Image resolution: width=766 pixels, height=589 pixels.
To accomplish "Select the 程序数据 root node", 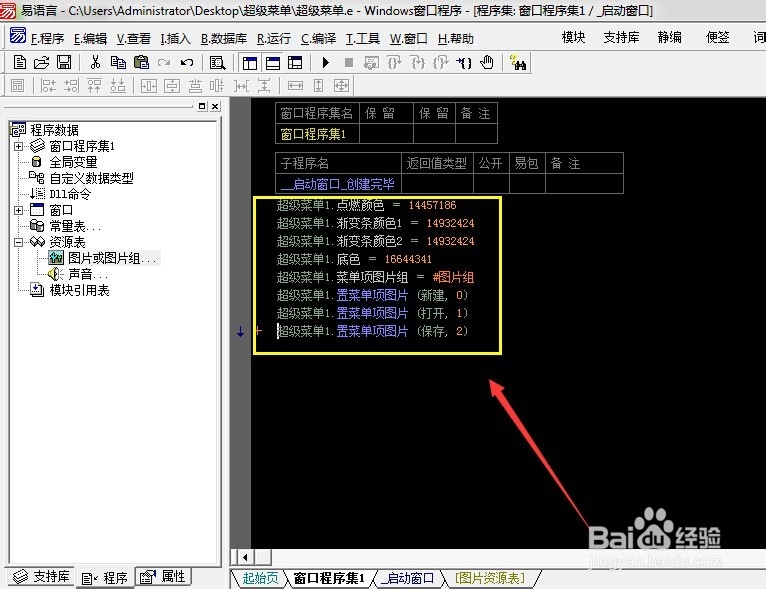I will (54, 130).
